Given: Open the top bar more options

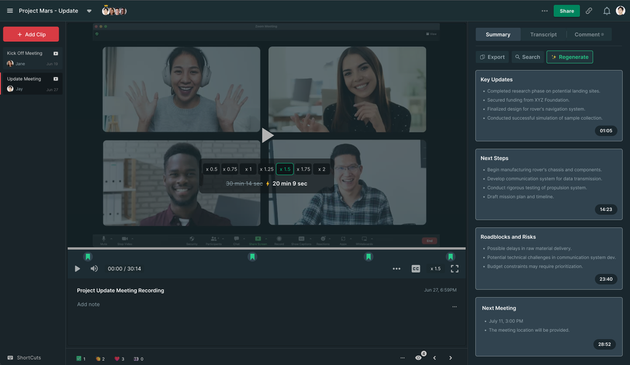Looking at the screenshot, I should pyautogui.click(x=544, y=11).
